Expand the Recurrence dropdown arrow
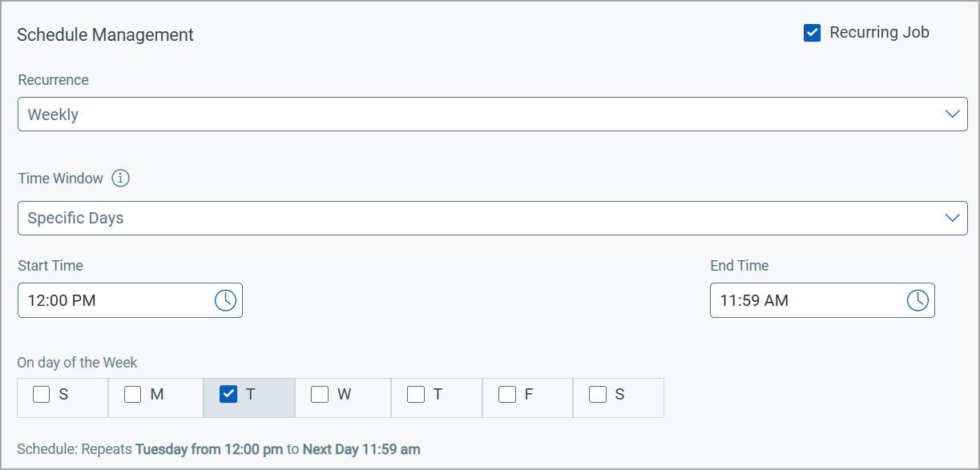This screenshot has height=470, width=980. pyautogui.click(x=953, y=114)
